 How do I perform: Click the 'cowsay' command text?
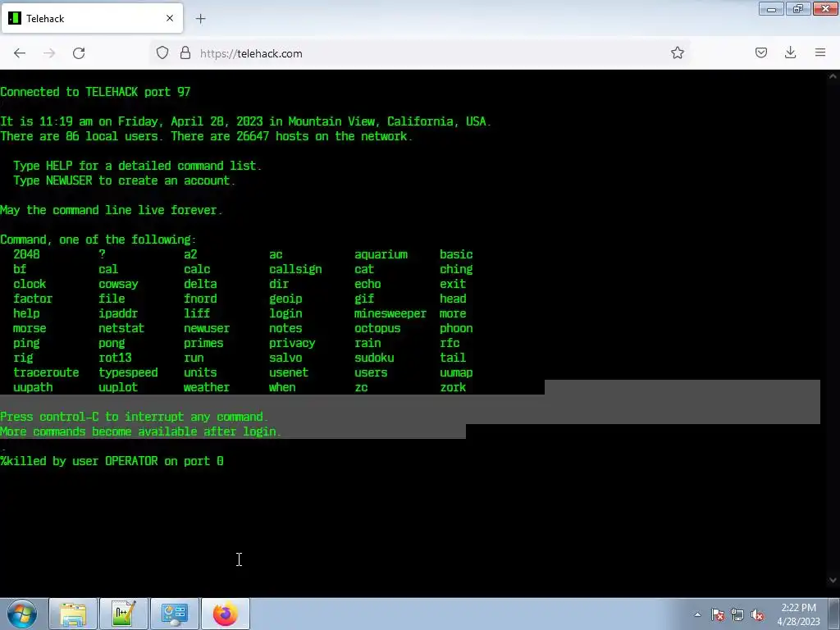118,284
